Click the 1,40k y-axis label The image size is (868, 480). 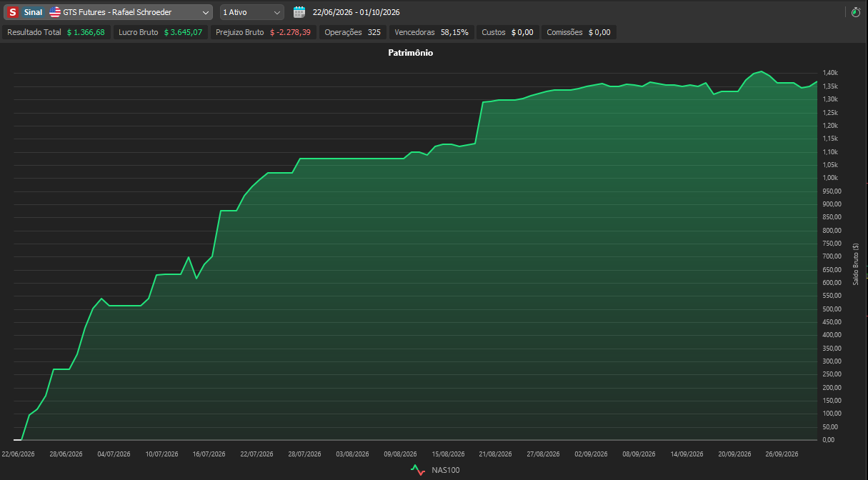[x=830, y=73]
